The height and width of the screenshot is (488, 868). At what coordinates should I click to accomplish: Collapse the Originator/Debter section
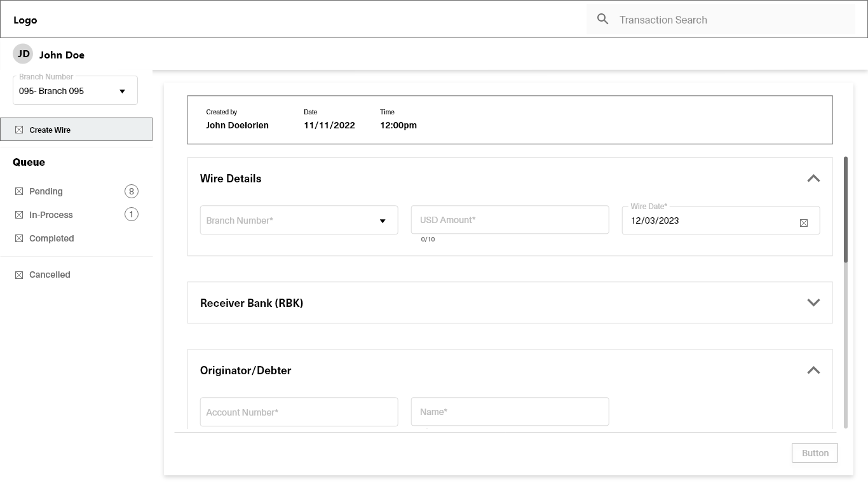pos(813,370)
